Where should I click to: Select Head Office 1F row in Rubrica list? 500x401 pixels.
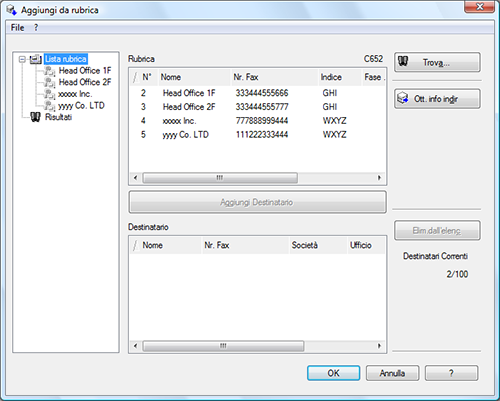point(257,93)
